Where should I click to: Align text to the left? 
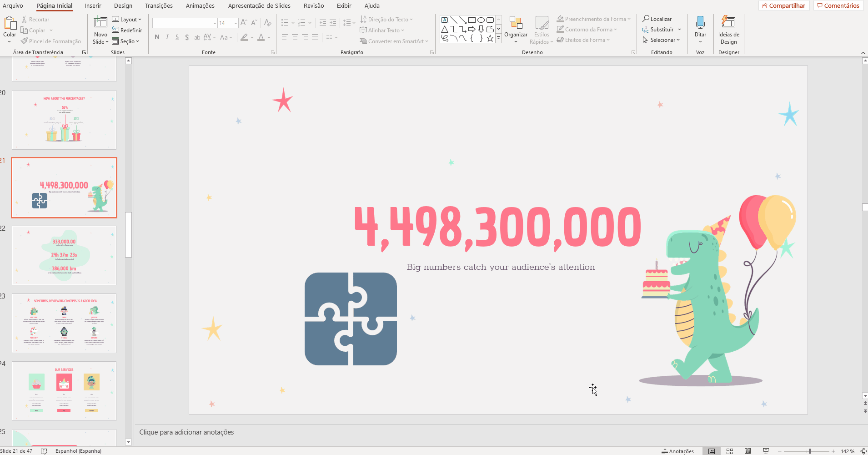coord(285,37)
